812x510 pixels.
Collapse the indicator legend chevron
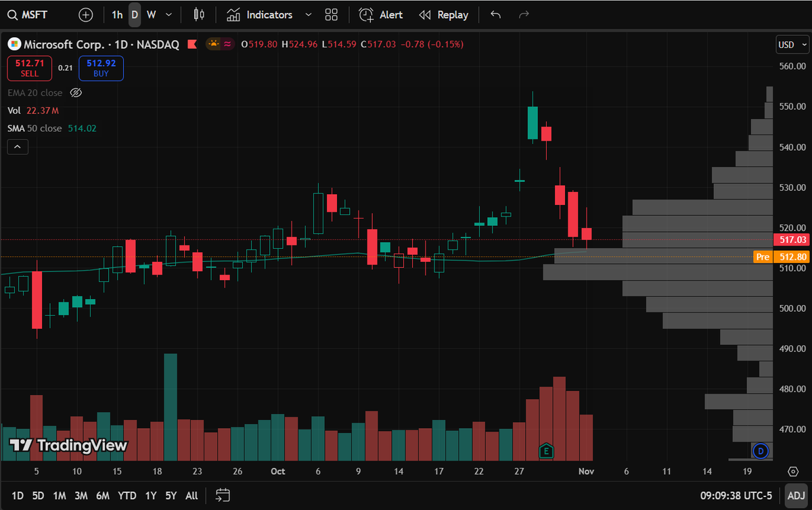(x=18, y=146)
